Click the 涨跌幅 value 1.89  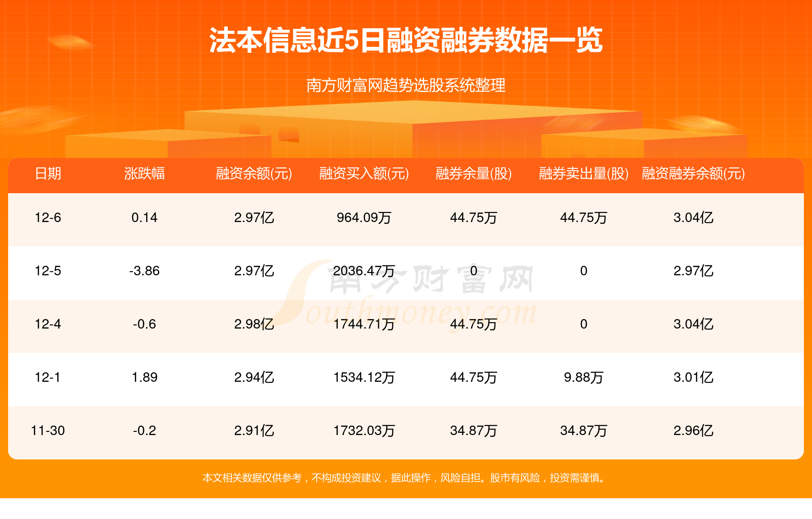point(144,377)
